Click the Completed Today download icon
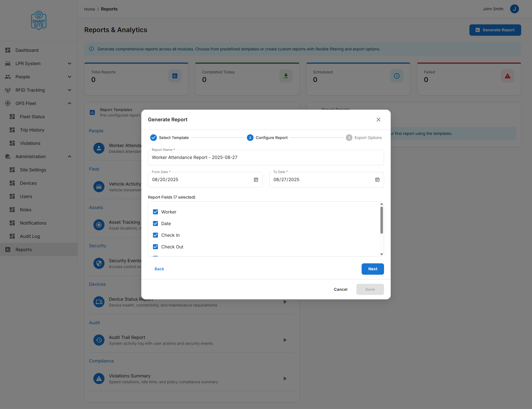The image size is (532, 409). tap(286, 76)
